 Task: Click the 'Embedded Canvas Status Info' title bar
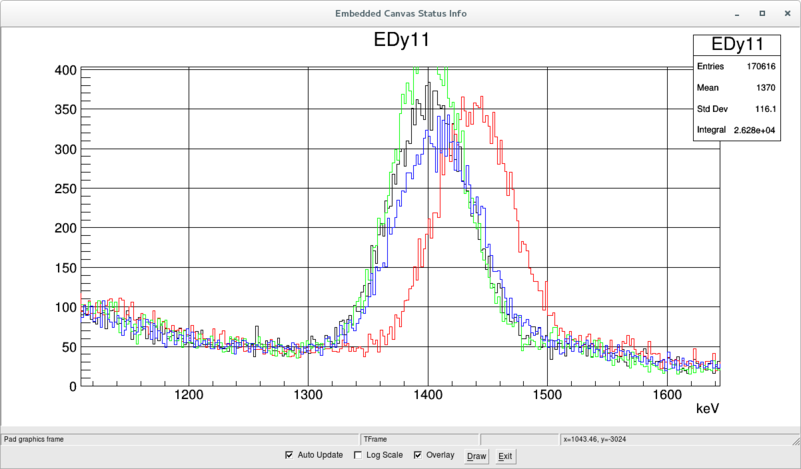tap(400, 13)
